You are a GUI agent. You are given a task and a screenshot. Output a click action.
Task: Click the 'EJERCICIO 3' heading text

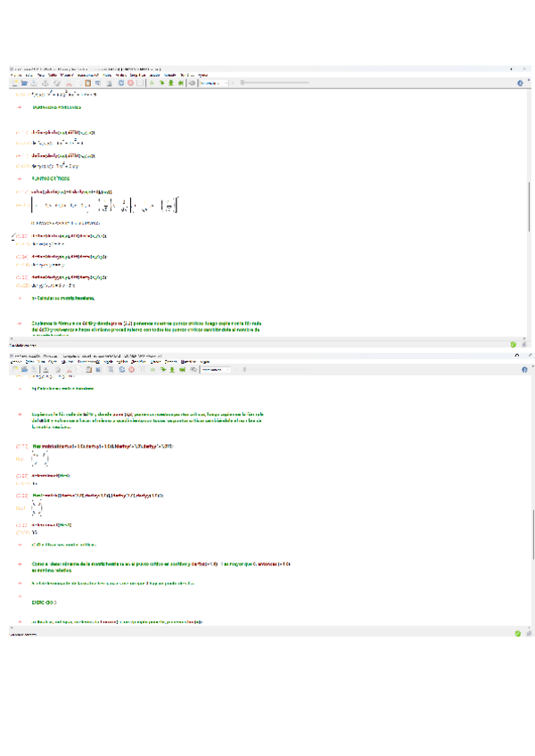[x=44, y=602]
